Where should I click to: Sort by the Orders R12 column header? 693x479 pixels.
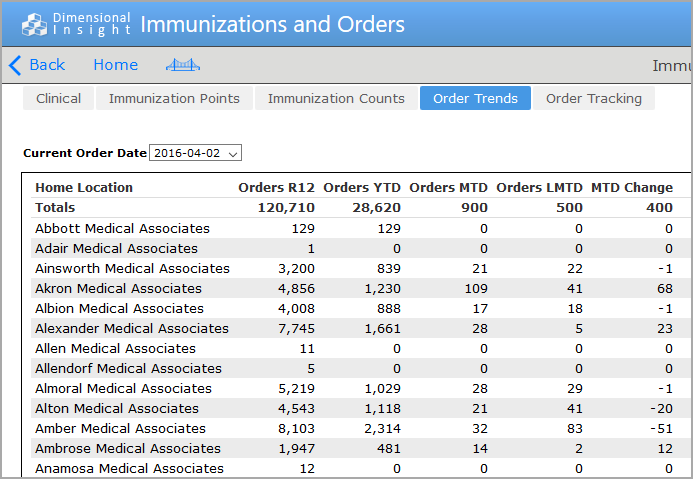276,187
